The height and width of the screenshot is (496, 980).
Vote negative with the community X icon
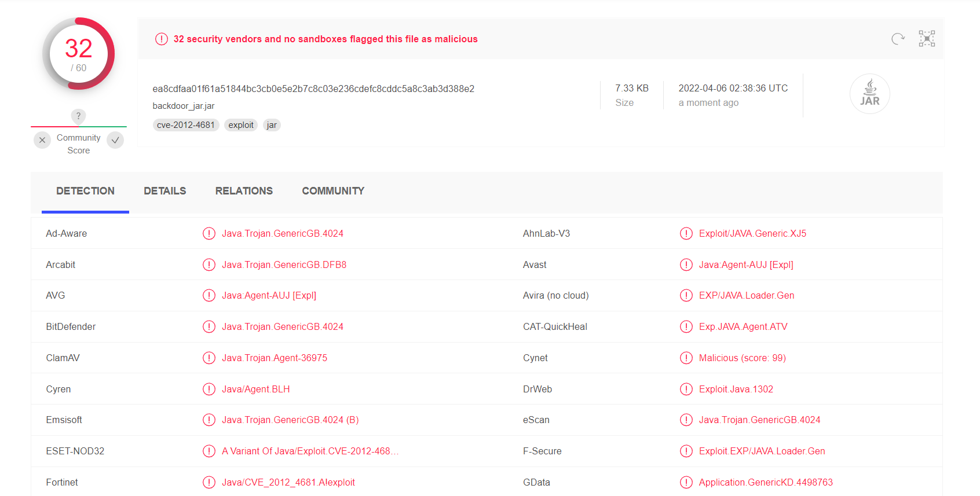pyautogui.click(x=42, y=140)
